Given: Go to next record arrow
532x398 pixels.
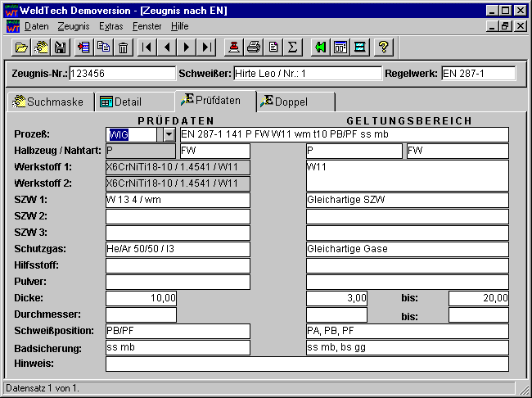Looking at the screenshot, I should click(187, 47).
